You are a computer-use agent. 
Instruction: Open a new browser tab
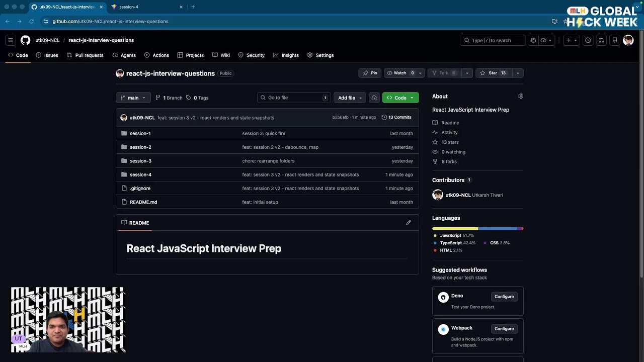[x=193, y=7]
